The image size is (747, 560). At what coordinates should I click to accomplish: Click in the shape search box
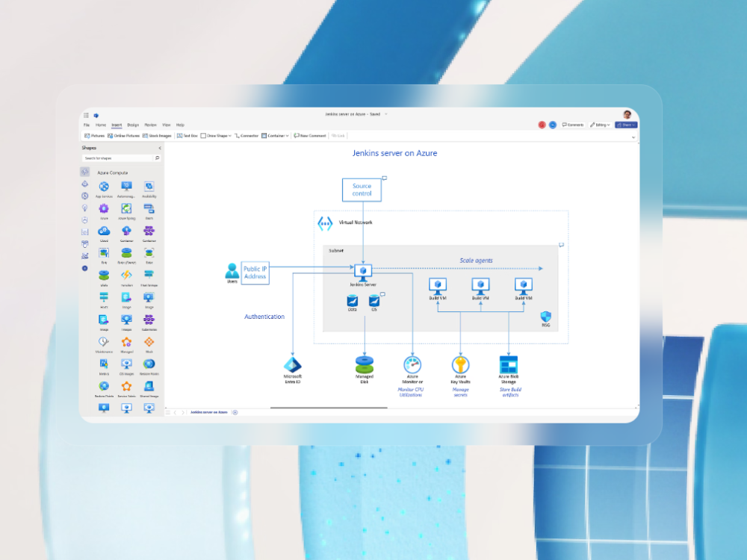click(x=120, y=158)
